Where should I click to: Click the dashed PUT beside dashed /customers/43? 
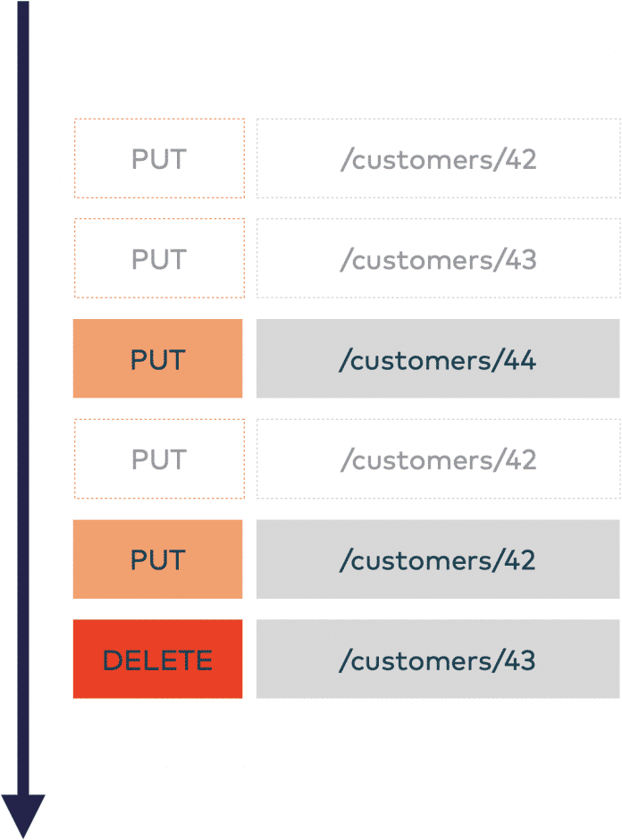pyautogui.click(x=159, y=257)
